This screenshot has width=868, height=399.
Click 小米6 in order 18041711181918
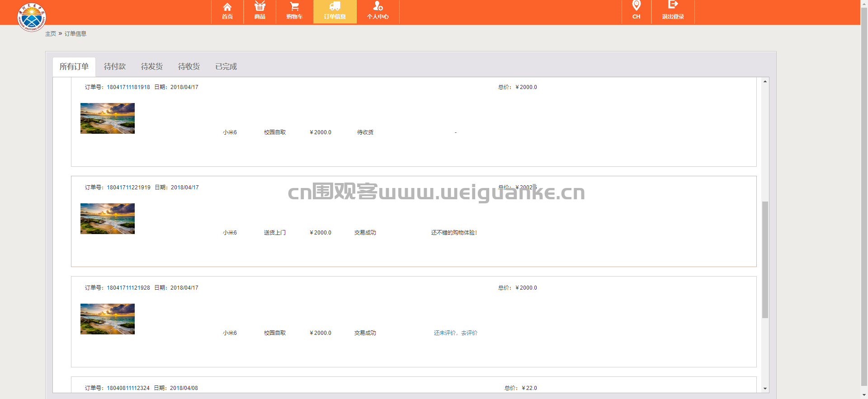[x=230, y=132]
